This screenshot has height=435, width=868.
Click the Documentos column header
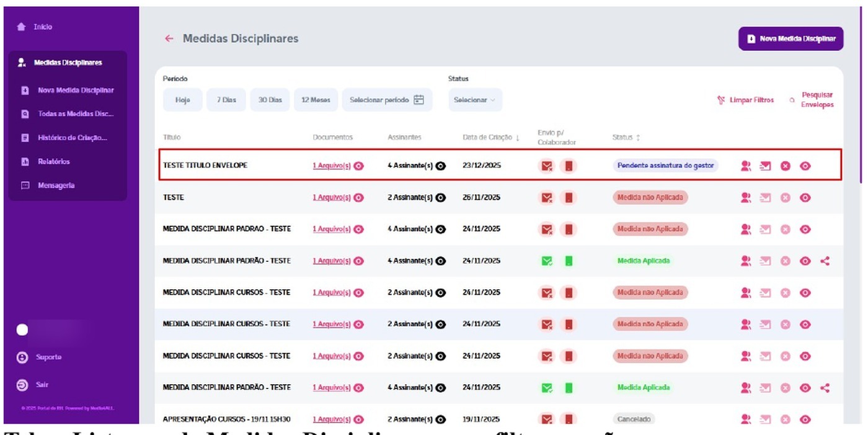point(332,137)
